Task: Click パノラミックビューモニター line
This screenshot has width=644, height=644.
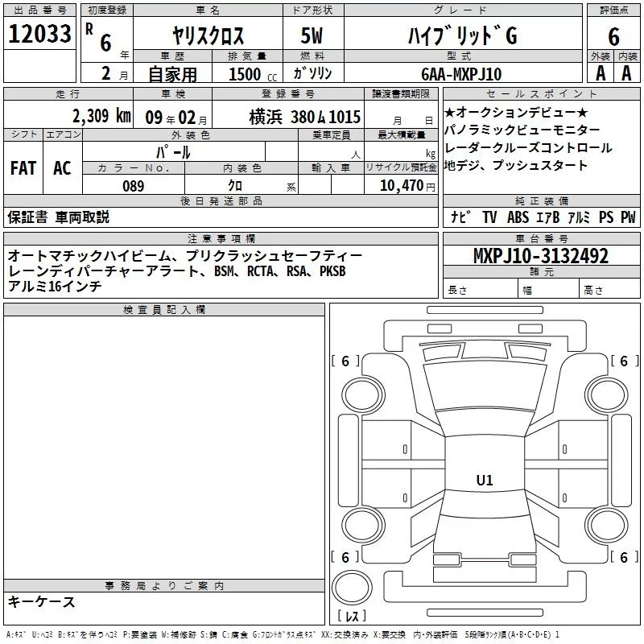Action: pyautogui.click(x=522, y=130)
